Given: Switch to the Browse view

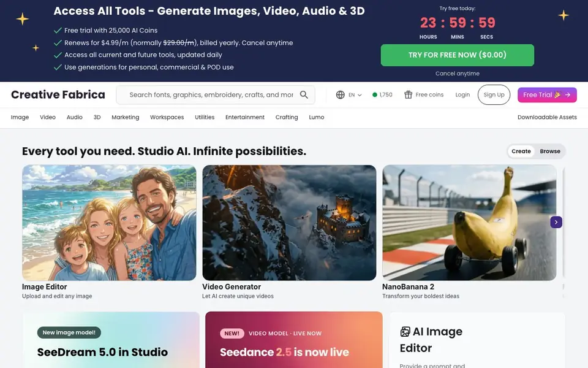Looking at the screenshot, I should coord(550,151).
